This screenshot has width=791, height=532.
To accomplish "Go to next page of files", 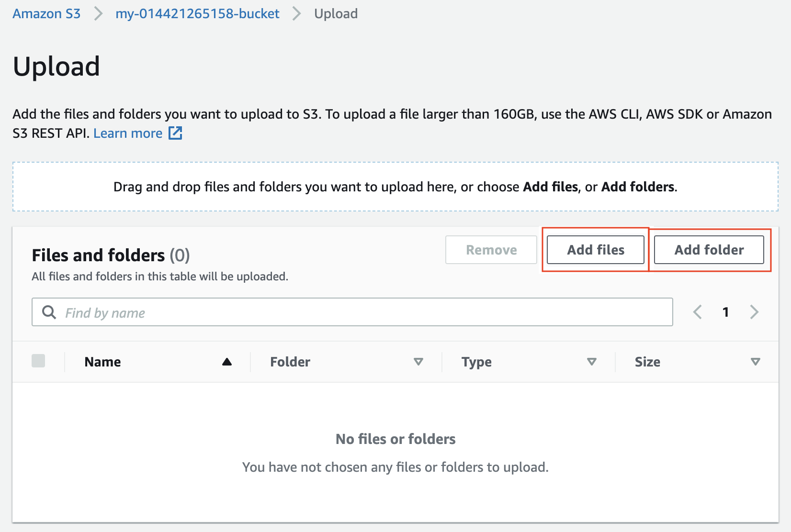I will pos(754,312).
